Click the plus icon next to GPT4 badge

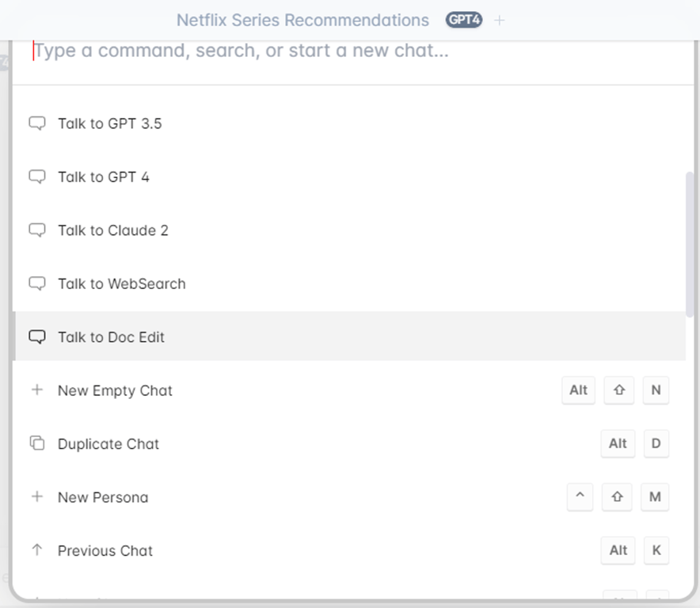point(500,20)
